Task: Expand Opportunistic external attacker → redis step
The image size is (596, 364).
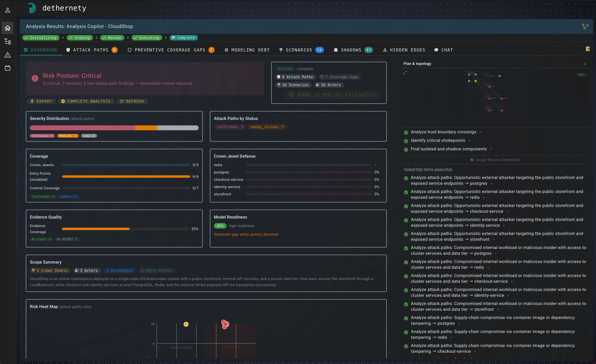Action: pyautogui.click(x=484, y=197)
